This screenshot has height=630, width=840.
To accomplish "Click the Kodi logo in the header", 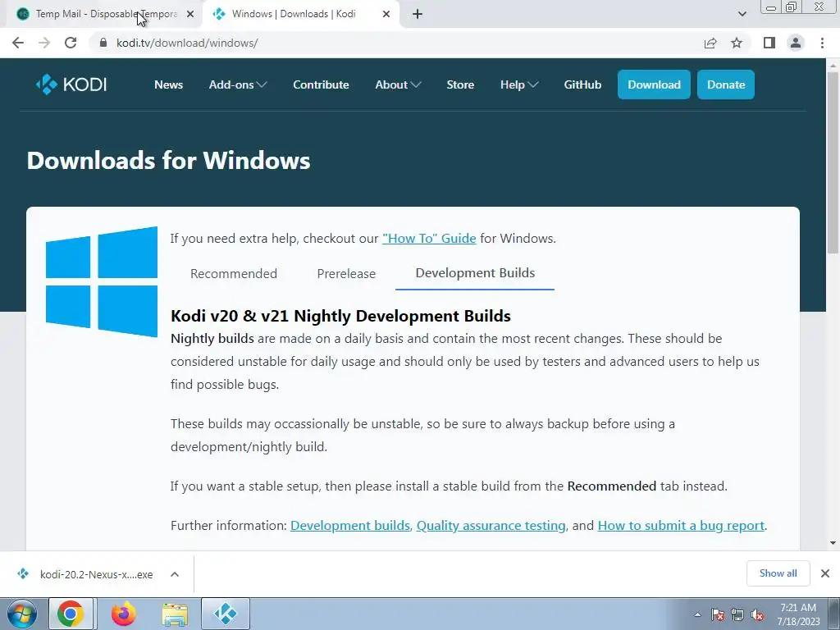I will (x=71, y=84).
